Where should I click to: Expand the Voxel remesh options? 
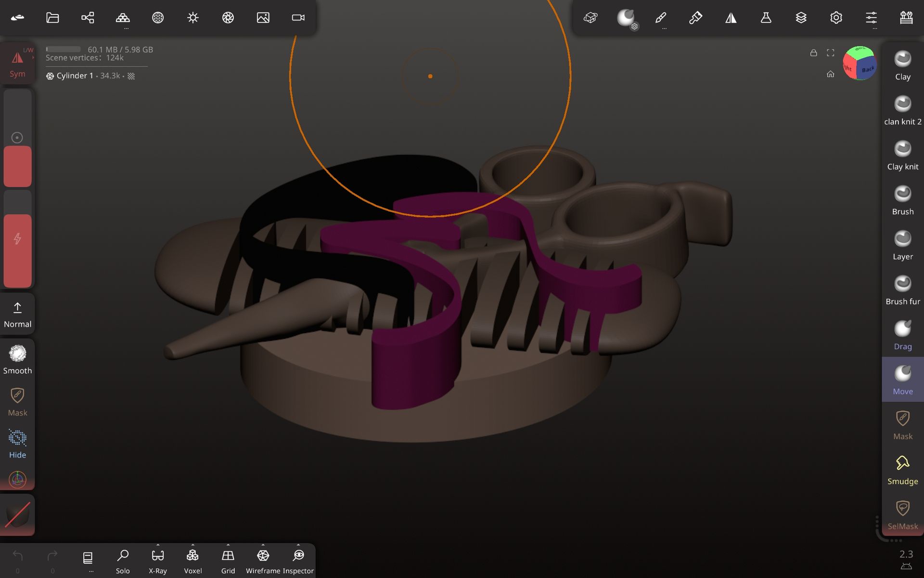tap(193, 545)
